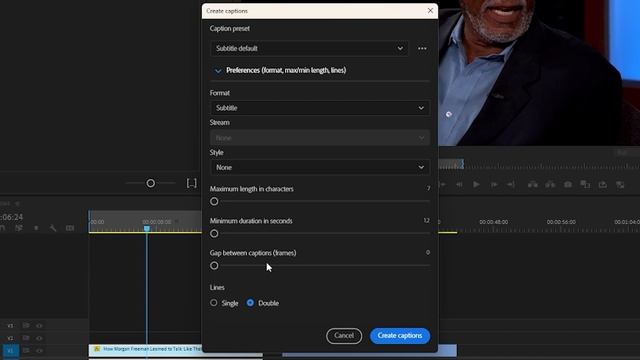This screenshot has height=360, width=640.
Task: Open Caption preset dropdown 'Subtitle default'
Action: point(309,49)
